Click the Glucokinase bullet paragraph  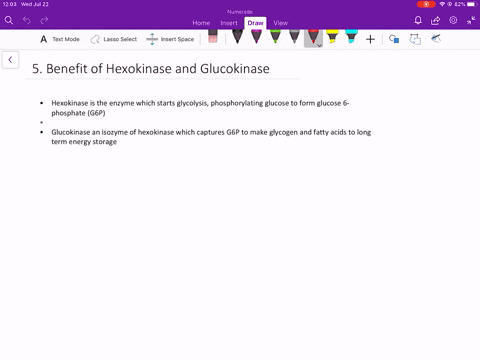coord(211,137)
